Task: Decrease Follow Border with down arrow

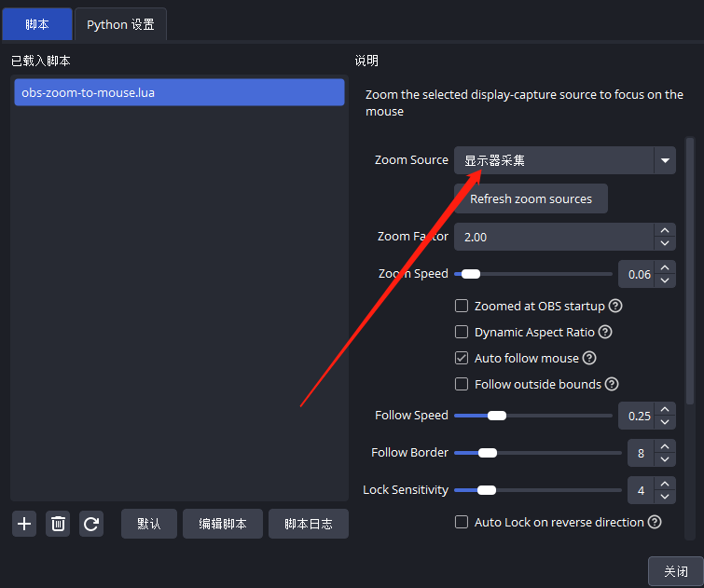Action: (665, 459)
